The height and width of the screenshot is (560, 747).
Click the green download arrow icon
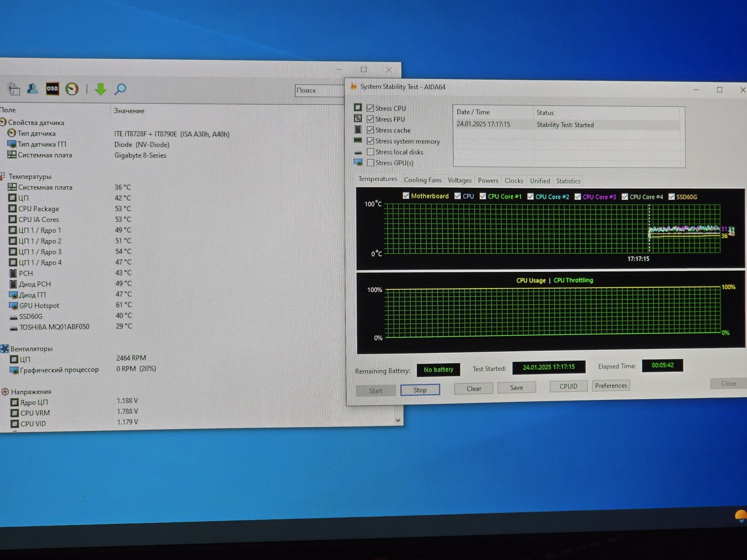click(100, 89)
